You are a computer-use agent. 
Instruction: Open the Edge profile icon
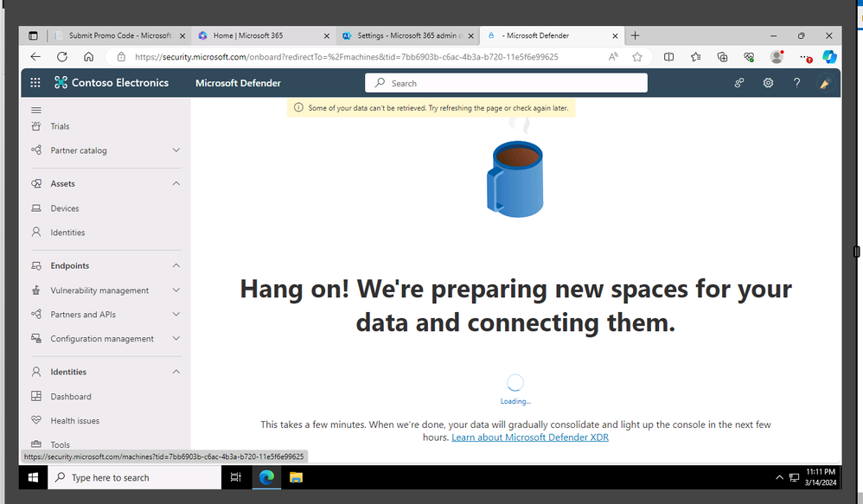[777, 57]
